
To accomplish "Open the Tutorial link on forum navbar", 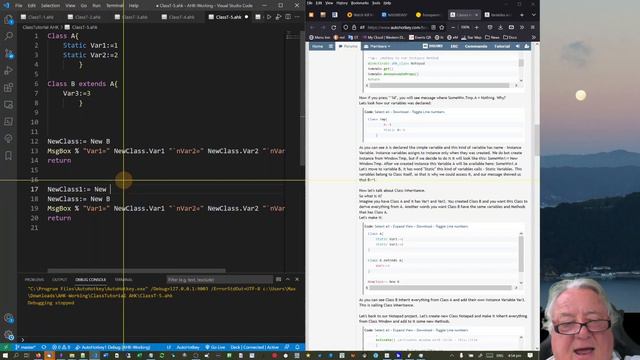I will pos(502,47).
